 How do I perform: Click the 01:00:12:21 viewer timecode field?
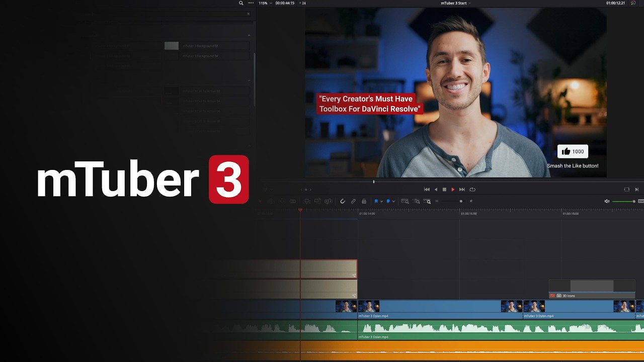click(615, 3)
